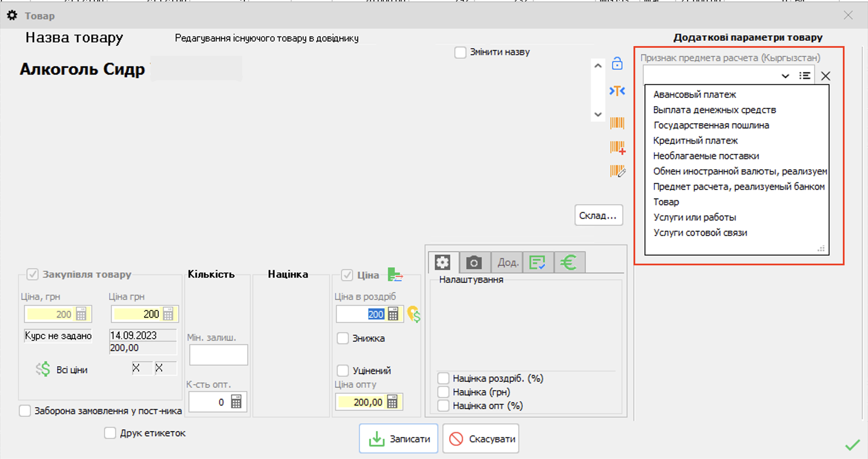Open the Дод. tab
868x459 pixels.
point(507,262)
